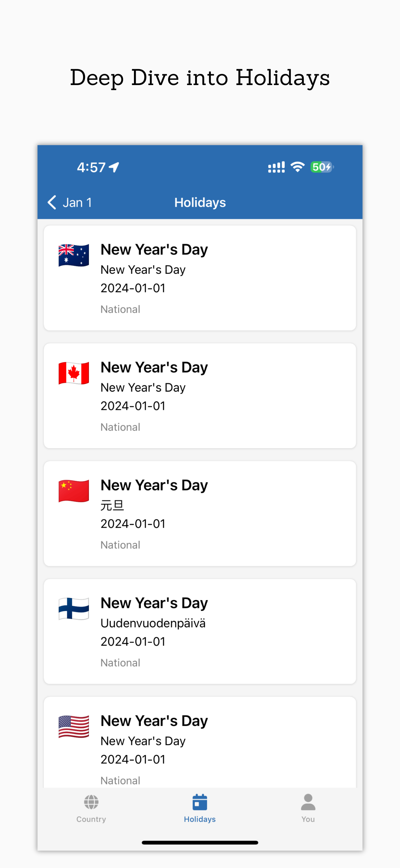Viewport: 400px width, 868px height.
Task: Click the Finnish flag icon
Action: pos(74,608)
